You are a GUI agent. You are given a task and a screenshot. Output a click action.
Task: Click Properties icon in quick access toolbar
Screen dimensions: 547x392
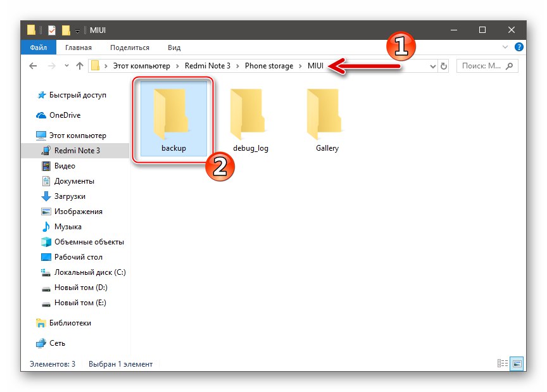tap(52, 30)
